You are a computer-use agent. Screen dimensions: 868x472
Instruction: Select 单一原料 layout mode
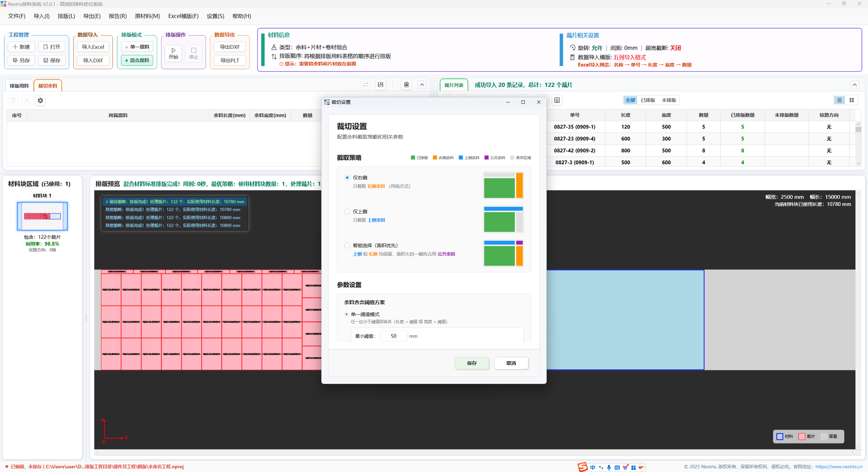click(137, 47)
